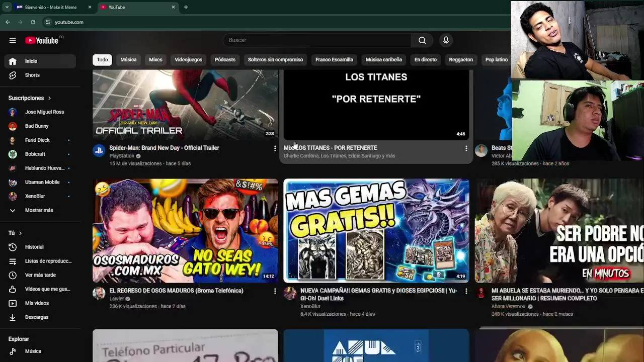
Task: Open a new browser tab
Action: (186, 7)
